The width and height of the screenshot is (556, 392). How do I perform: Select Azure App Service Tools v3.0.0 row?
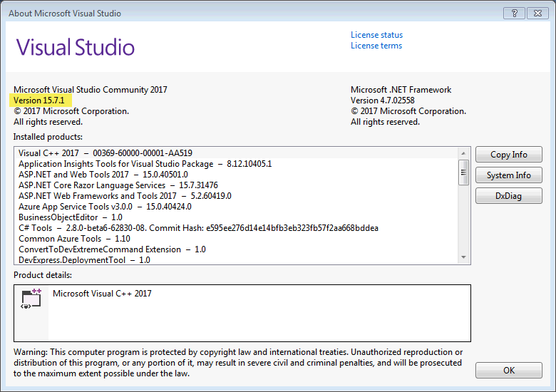tap(237, 206)
